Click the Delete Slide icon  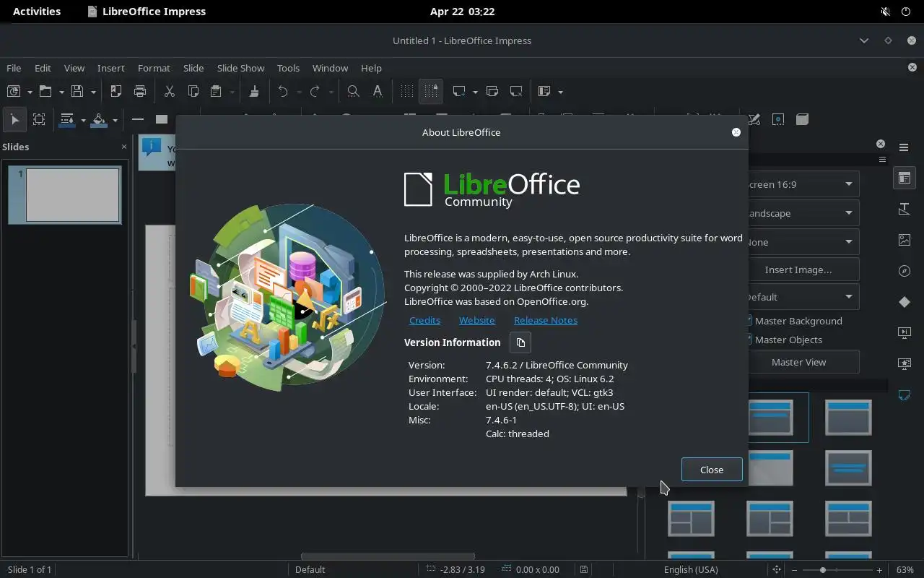[x=516, y=91]
